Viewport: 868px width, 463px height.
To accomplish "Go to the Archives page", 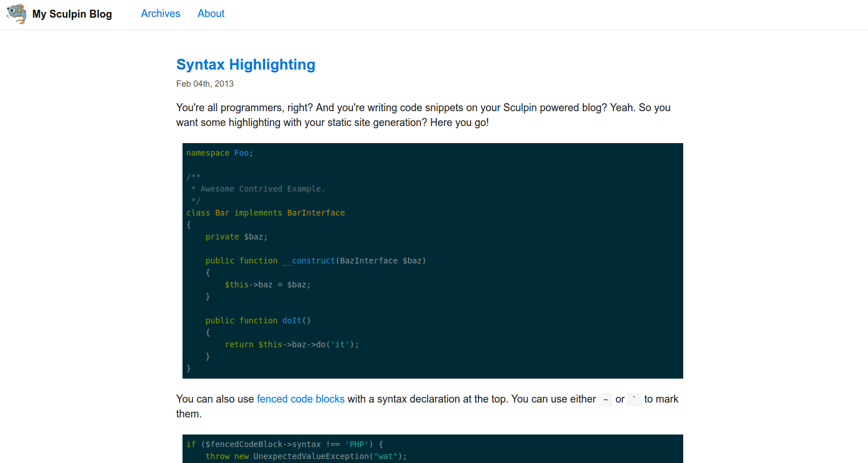I will [x=160, y=14].
